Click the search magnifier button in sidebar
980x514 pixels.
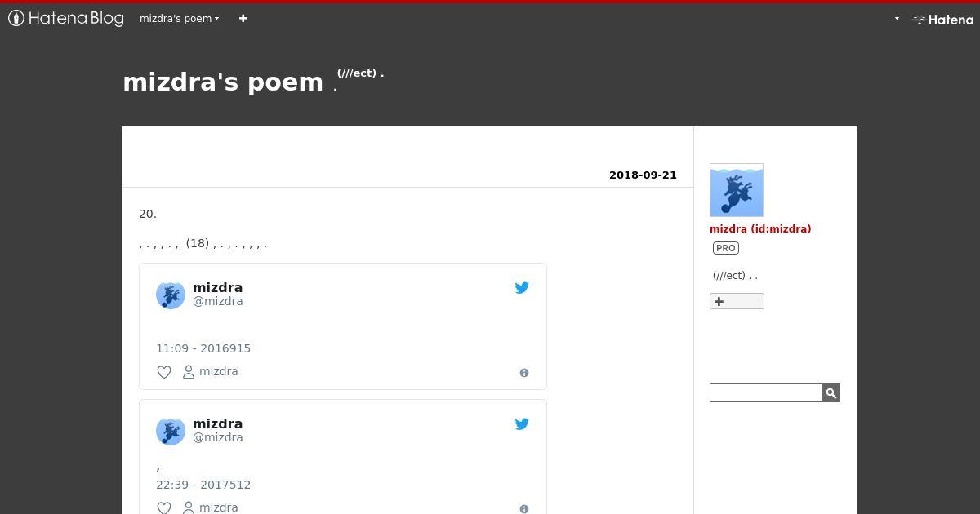click(x=831, y=393)
